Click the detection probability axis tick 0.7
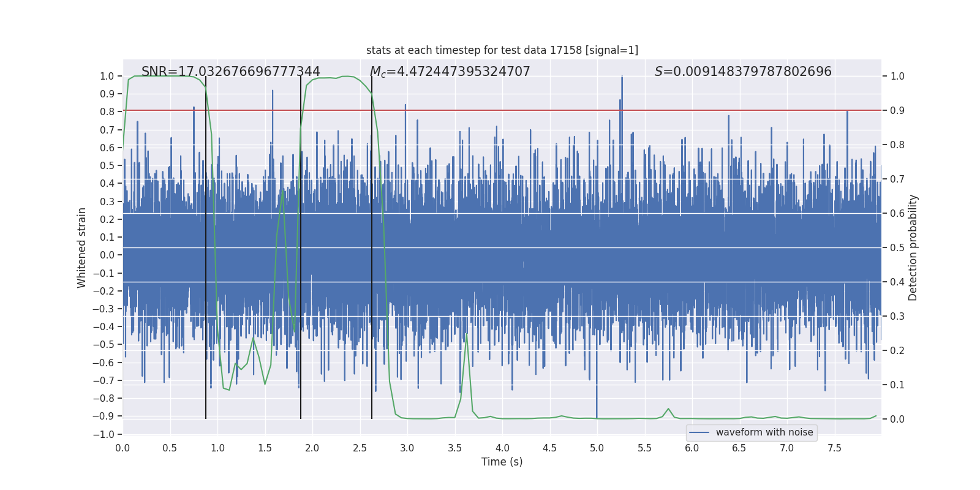Image resolution: width=980 pixels, height=490 pixels. tap(897, 179)
